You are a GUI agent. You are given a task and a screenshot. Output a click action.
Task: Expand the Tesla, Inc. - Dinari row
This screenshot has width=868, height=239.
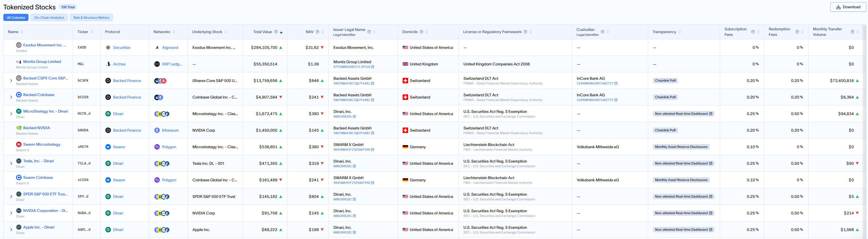tap(11, 163)
